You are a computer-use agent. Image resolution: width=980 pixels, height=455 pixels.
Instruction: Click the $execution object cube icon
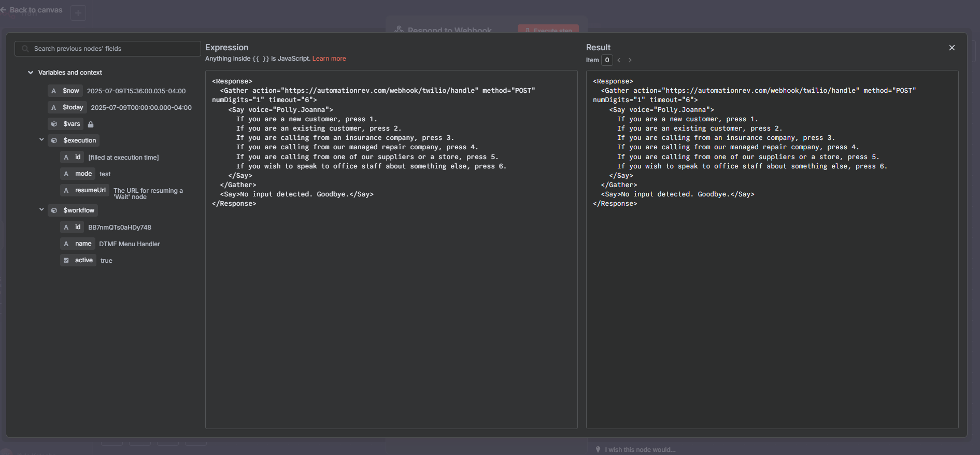click(54, 140)
